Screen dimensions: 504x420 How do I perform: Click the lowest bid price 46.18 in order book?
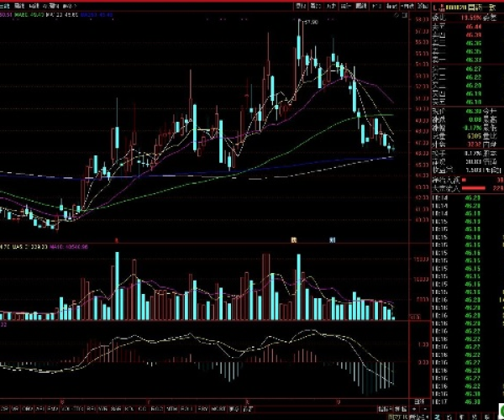[x=471, y=100]
